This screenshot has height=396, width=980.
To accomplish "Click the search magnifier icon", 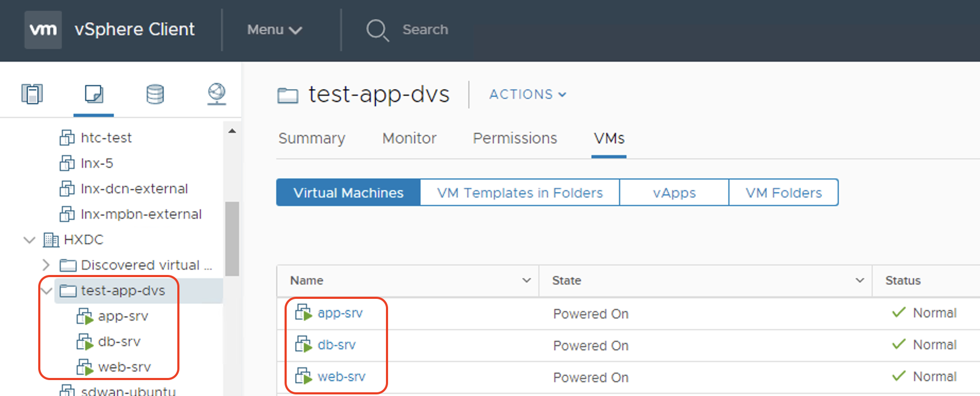I will click(377, 30).
